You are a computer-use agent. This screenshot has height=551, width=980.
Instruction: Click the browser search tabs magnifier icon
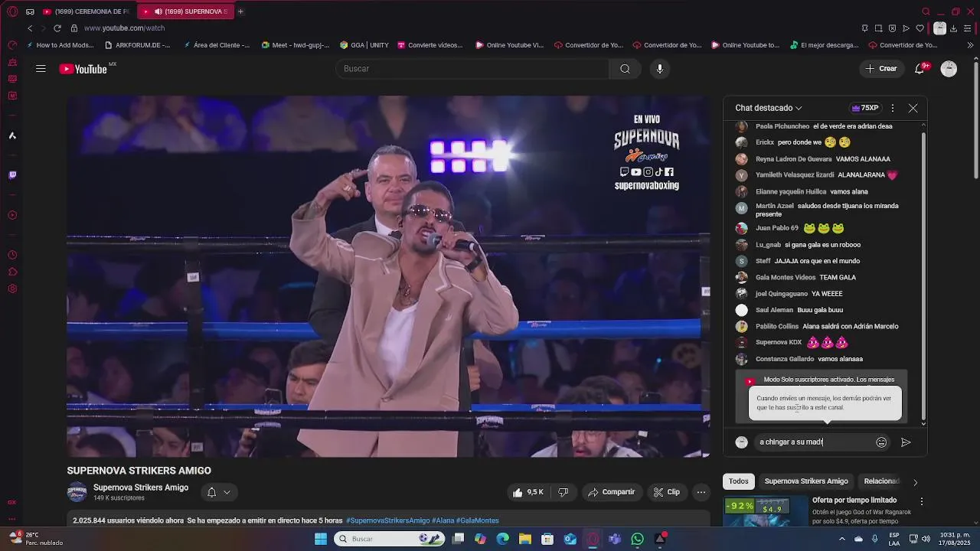tap(926, 11)
